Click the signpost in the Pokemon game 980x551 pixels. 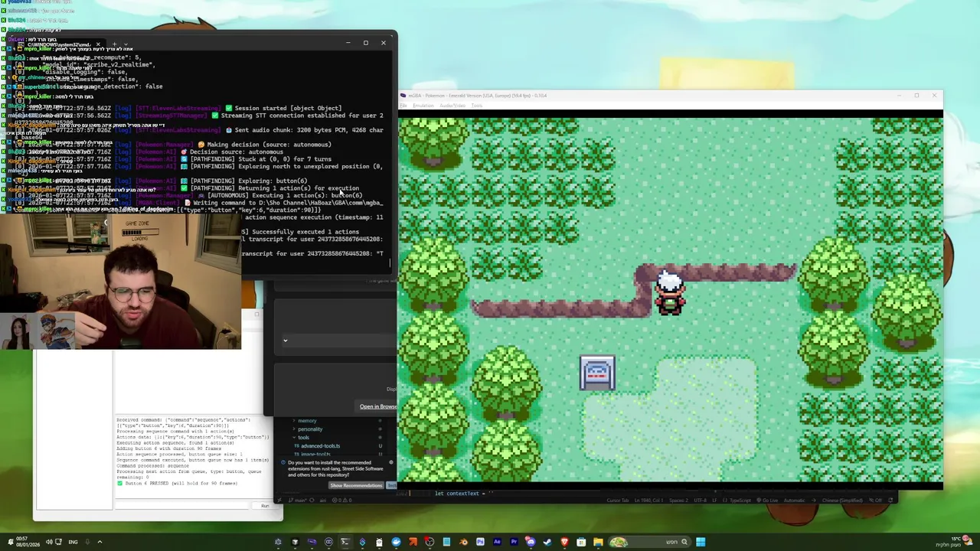pos(597,373)
